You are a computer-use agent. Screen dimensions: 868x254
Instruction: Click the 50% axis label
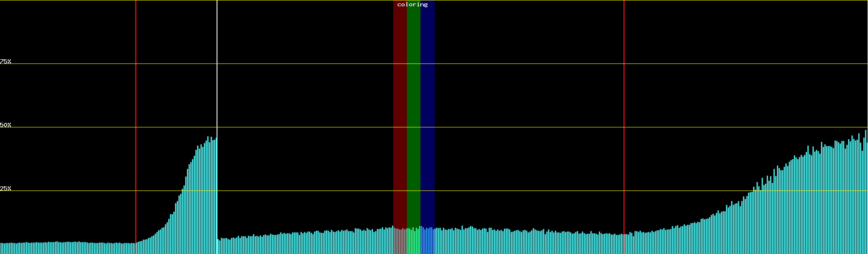(6, 125)
